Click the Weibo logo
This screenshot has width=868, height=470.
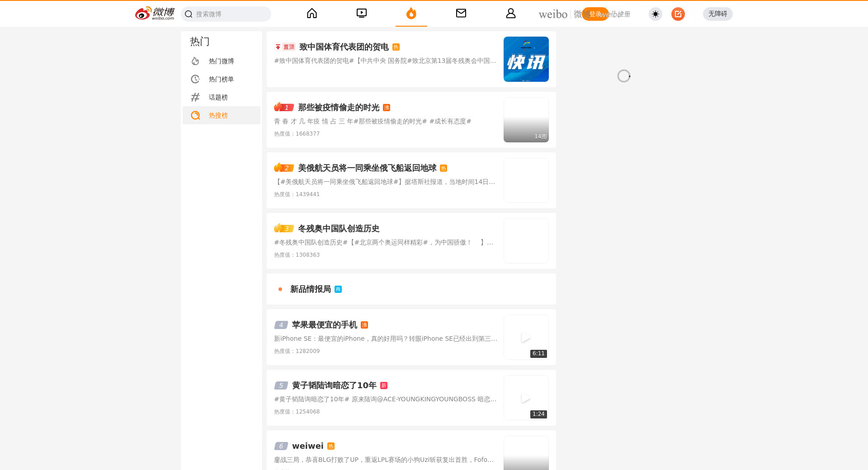coord(155,14)
